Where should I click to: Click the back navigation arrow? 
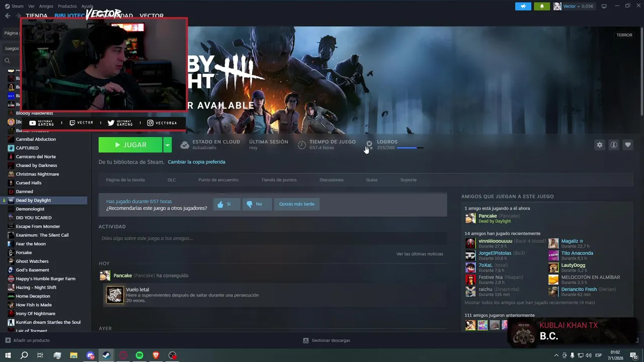coord(8,16)
